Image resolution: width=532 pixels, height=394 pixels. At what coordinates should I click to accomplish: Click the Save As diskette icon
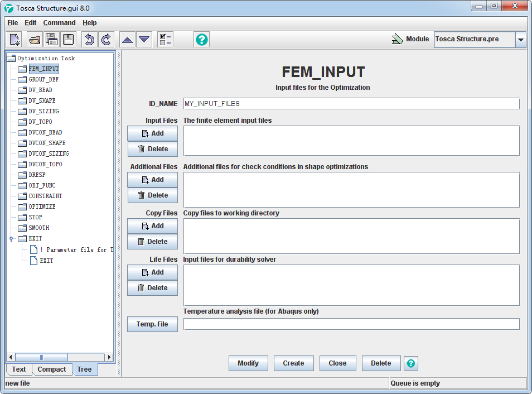coord(51,40)
